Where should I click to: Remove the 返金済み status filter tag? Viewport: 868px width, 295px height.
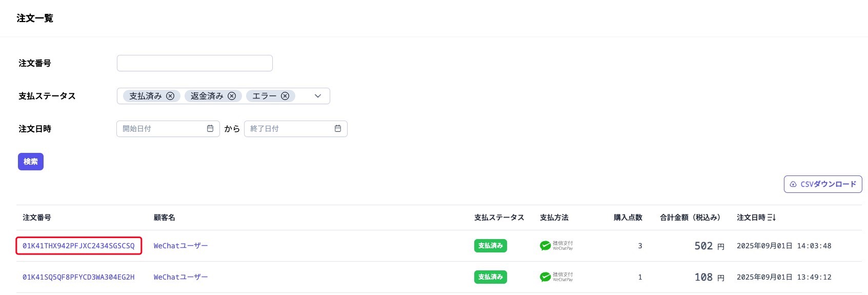pos(232,96)
